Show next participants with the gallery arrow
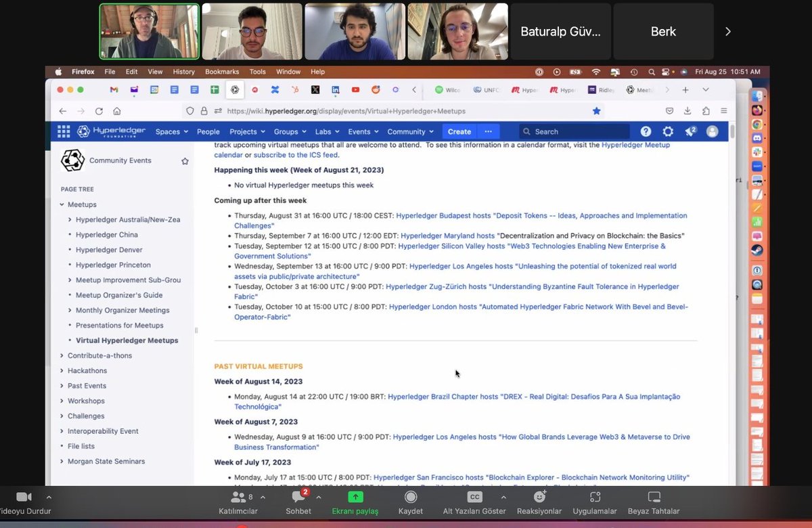The width and height of the screenshot is (812, 528). (728, 31)
